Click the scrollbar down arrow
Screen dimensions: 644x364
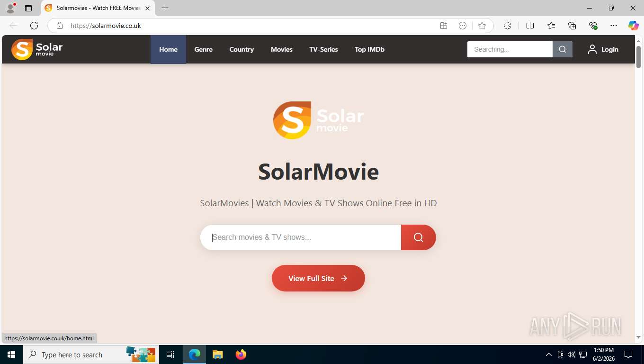tap(638, 337)
